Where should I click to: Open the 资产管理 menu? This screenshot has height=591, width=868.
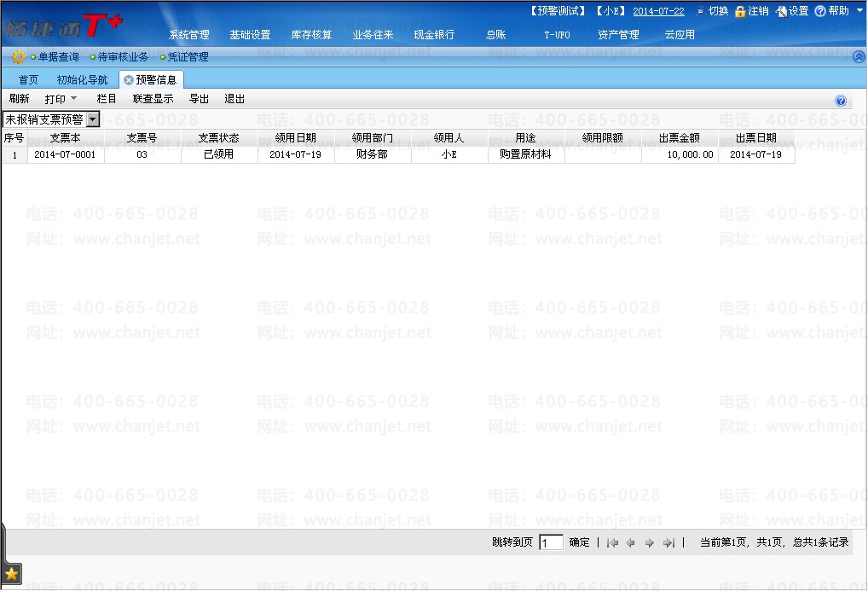coord(618,34)
